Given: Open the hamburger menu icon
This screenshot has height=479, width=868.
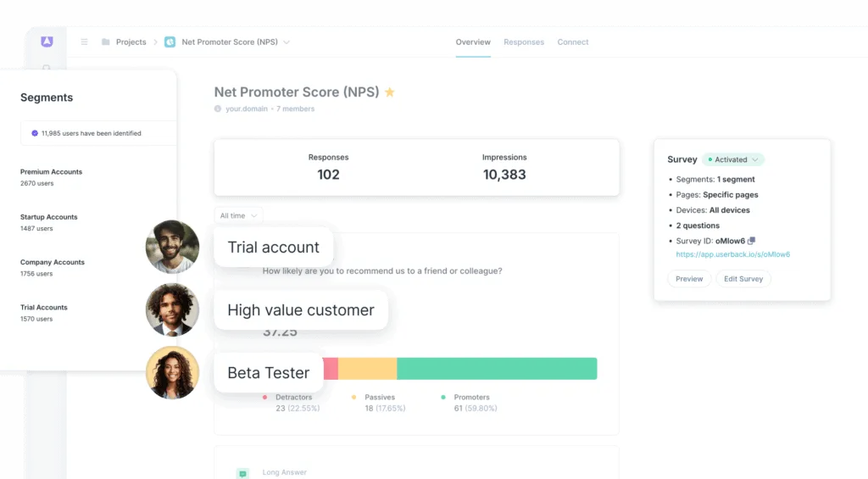Looking at the screenshot, I should (84, 42).
